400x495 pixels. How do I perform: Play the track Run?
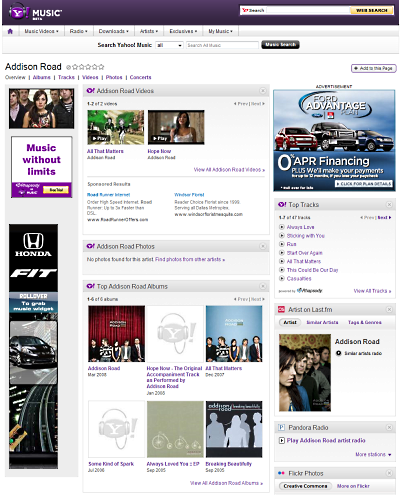coord(281,244)
